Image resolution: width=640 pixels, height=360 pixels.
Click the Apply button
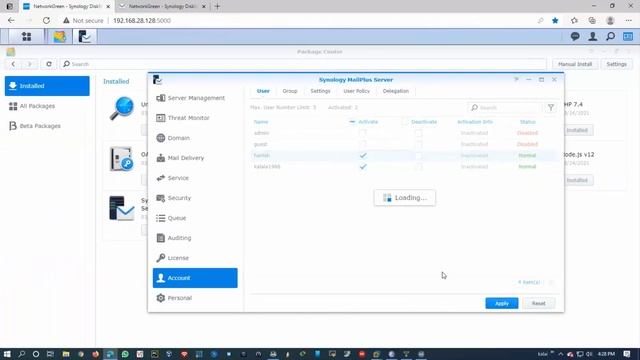[502, 303]
